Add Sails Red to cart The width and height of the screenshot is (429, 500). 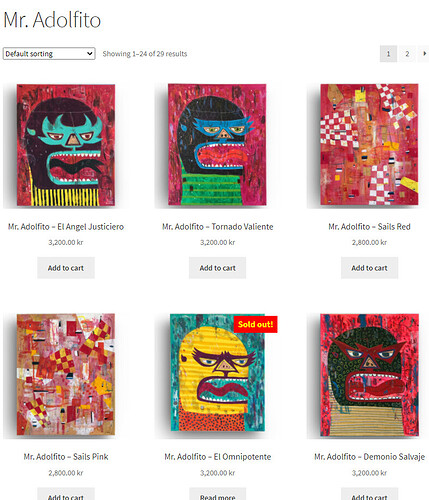click(369, 268)
